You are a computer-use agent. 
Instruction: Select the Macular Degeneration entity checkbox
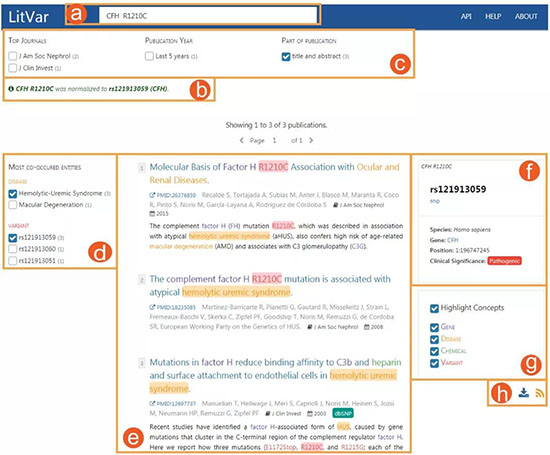pyautogui.click(x=13, y=205)
